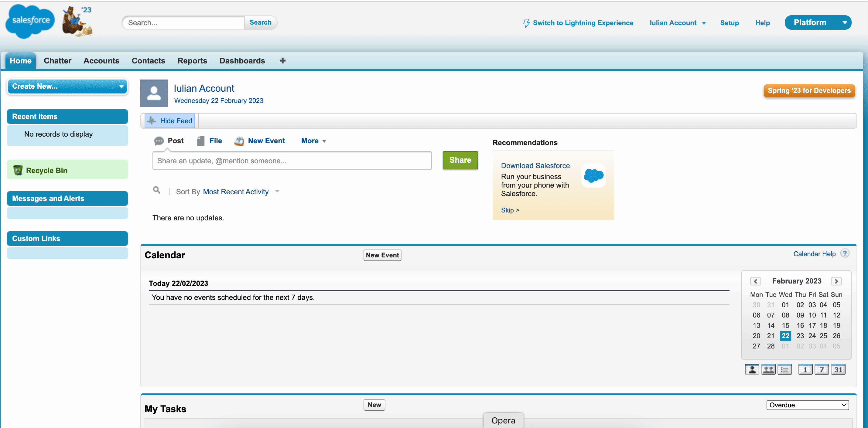Click the Iulian Account name heading
Image resolution: width=868 pixels, height=428 pixels.
tap(204, 88)
